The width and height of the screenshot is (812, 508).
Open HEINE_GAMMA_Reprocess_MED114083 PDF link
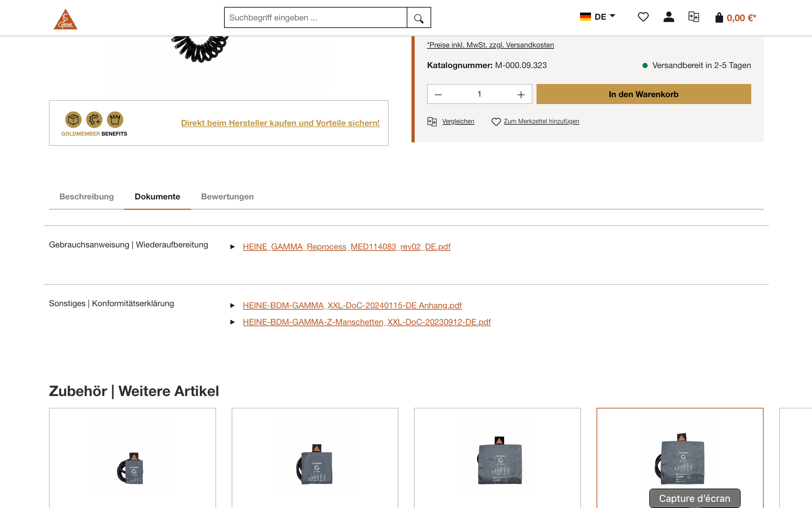click(x=347, y=247)
